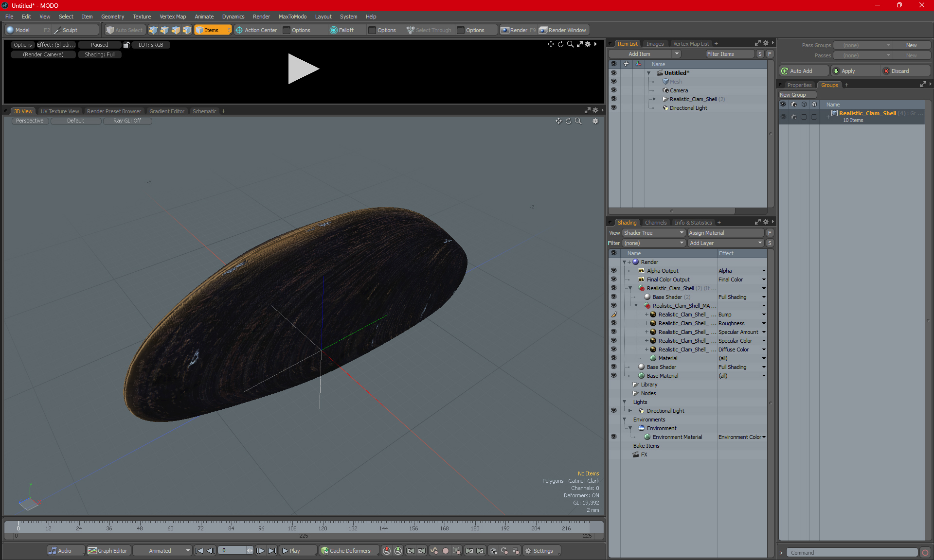Toggle Falloff Options checkbox

pos(372,30)
